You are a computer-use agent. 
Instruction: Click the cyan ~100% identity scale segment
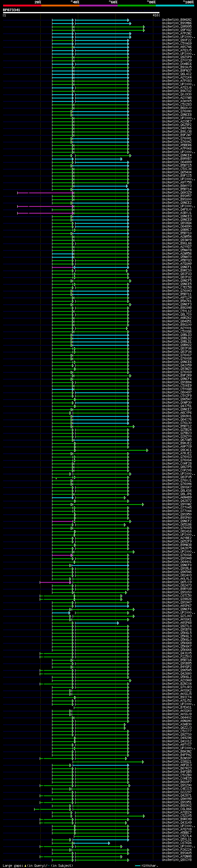click(175, 6)
